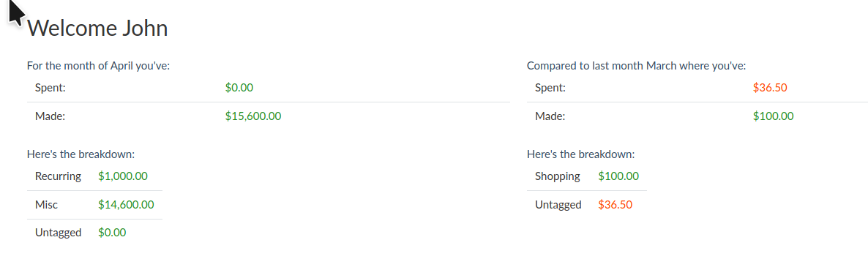
Task: Select March's Made amount $100.00
Action: pyautogui.click(x=774, y=116)
